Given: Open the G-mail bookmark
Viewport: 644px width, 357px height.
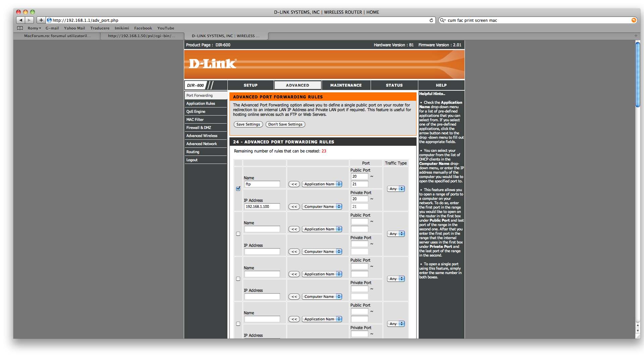Looking at the screenshot, I should tap(52, 28).
